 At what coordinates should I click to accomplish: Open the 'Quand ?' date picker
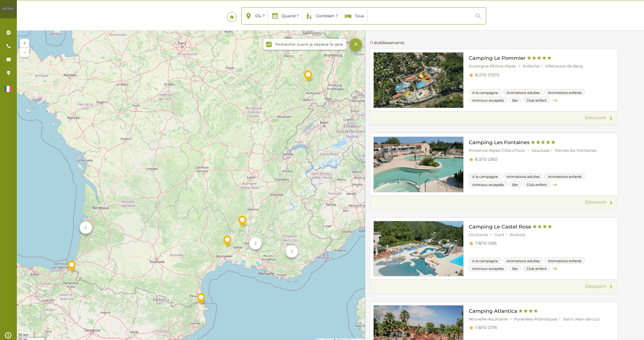[x=285, y=16]
